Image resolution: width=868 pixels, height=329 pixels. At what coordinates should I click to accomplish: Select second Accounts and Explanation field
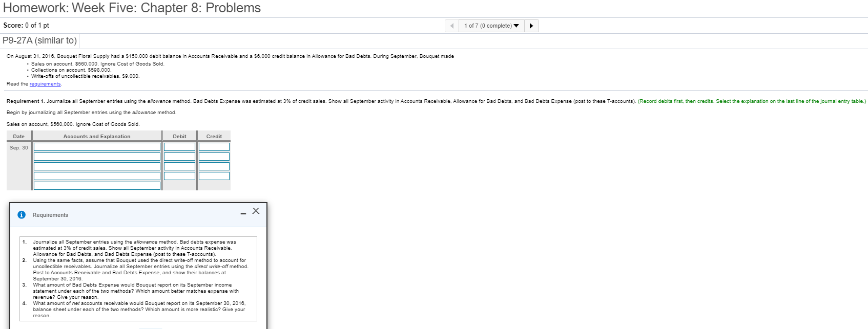coord(97,157)
